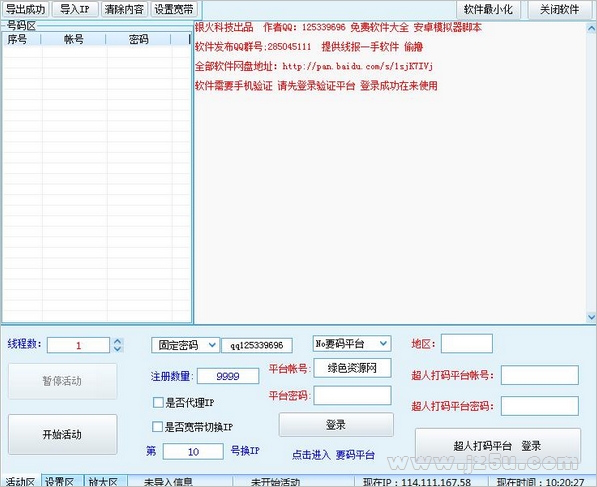Screen dimensions: 597x487
Task: Click the 注册数量 field showing 9999
Action: [x=228, y=376]
